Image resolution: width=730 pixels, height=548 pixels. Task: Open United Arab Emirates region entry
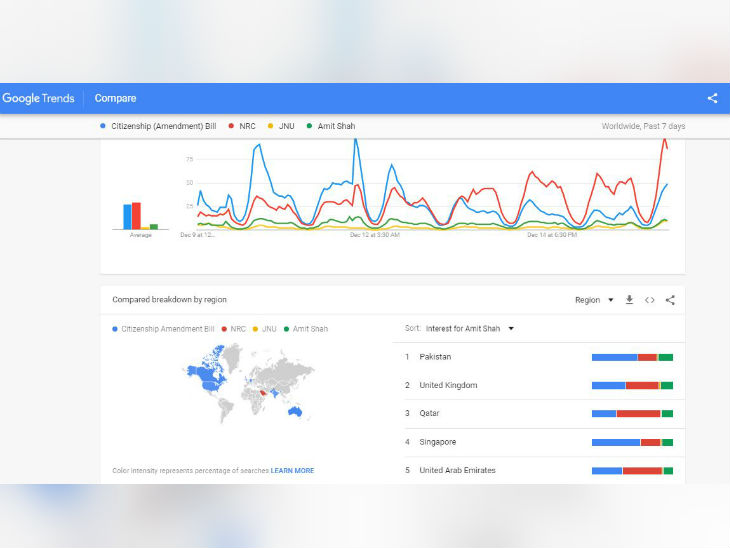[x=457, y=470]
